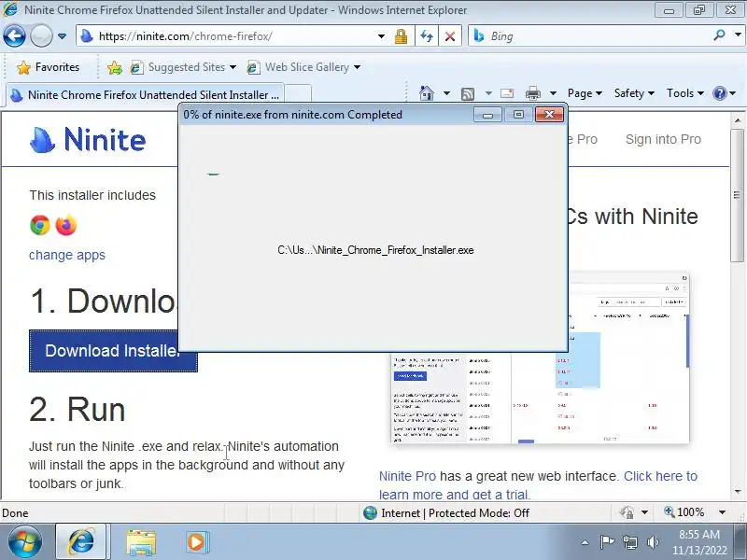747x560 pixels.
Task: Open the Web Slice Gallery link
Action: [303, 67]
